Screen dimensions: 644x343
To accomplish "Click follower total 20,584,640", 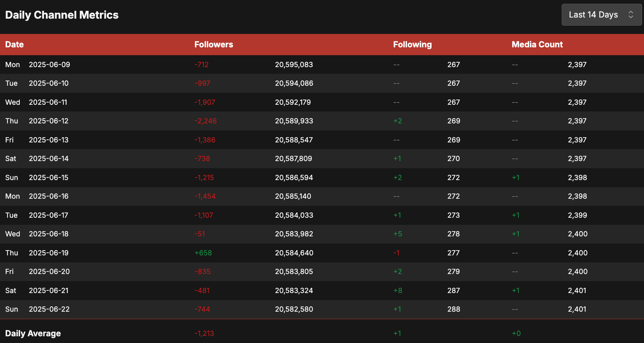I will (x=294, y=253).
